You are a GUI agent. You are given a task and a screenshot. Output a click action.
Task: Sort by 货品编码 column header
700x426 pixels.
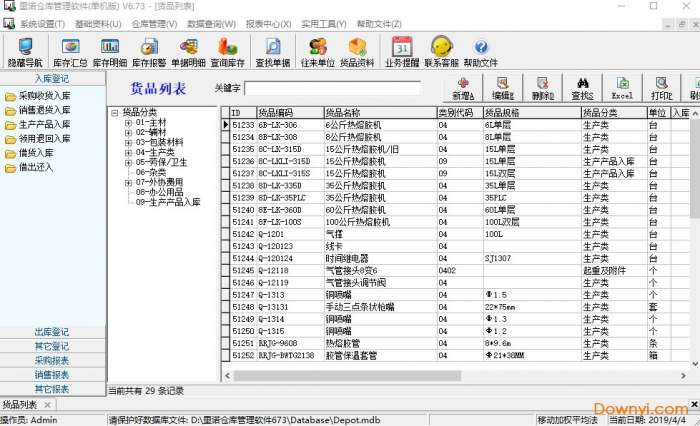(x=290, y=113)
